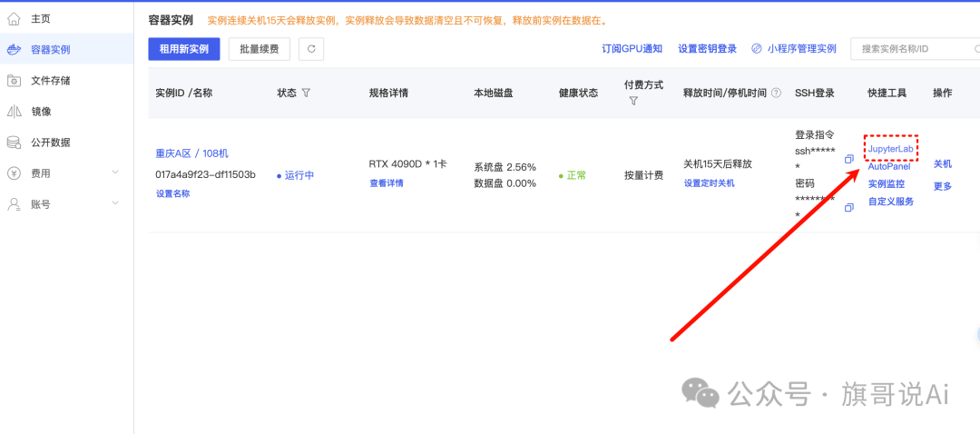Click the 实例ID /名称 column header
This screenshot has width=980, height=434.
[183, 93]
